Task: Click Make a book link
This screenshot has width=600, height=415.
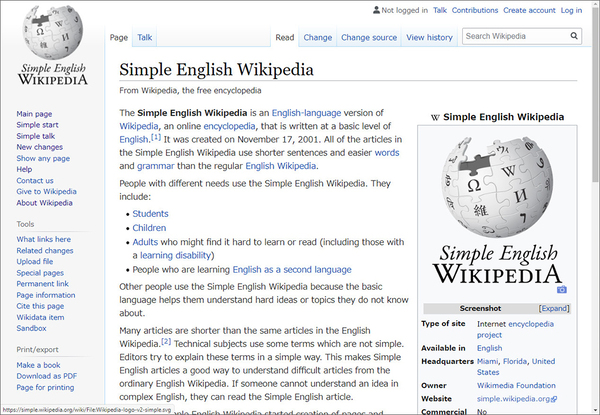Action: pos(38,365)
